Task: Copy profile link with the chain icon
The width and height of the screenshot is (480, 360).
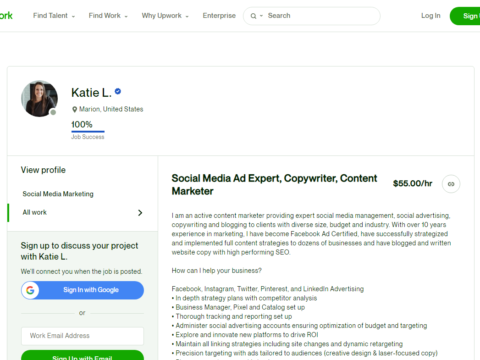Action: click(451, 184)
